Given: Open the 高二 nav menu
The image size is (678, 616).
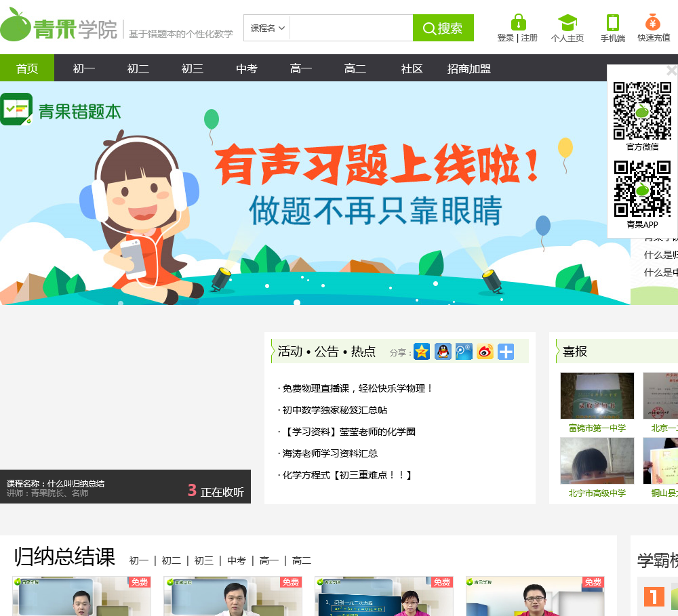Looking at the screenshot, I should [355, 68].
